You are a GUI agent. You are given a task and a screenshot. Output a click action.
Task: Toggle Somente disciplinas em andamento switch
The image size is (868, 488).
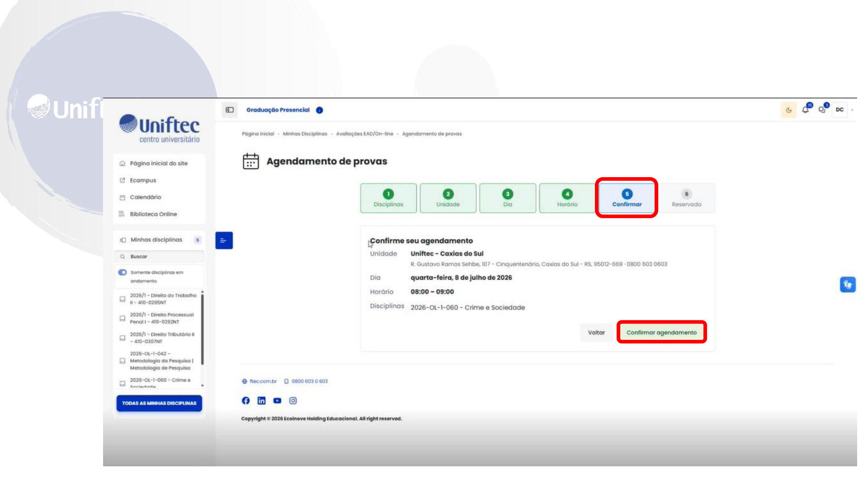point(123,272)
